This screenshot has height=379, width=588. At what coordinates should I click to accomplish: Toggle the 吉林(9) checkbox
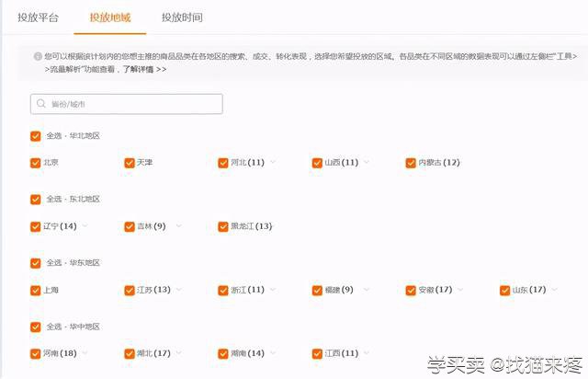pyautogui.click(x=130, y=227)
